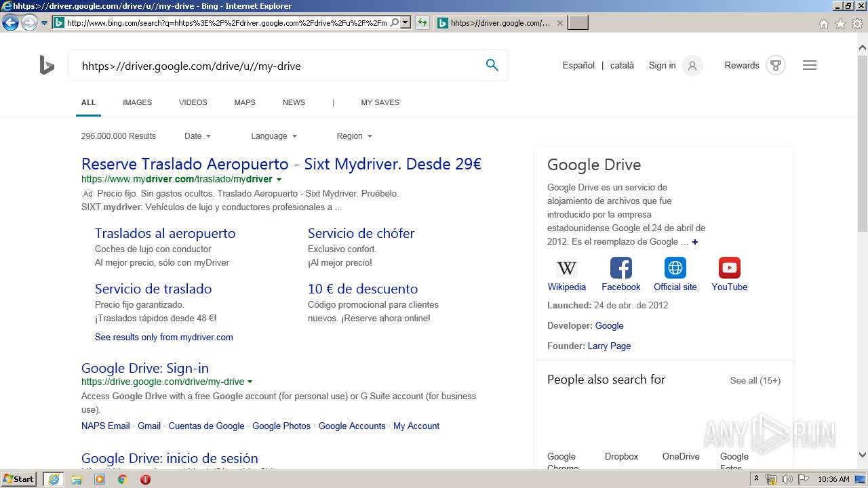Expand the Language filter dropdown
Image resolution: width=868 pixels, height=488 pixels.
click(x=274, y=136)
